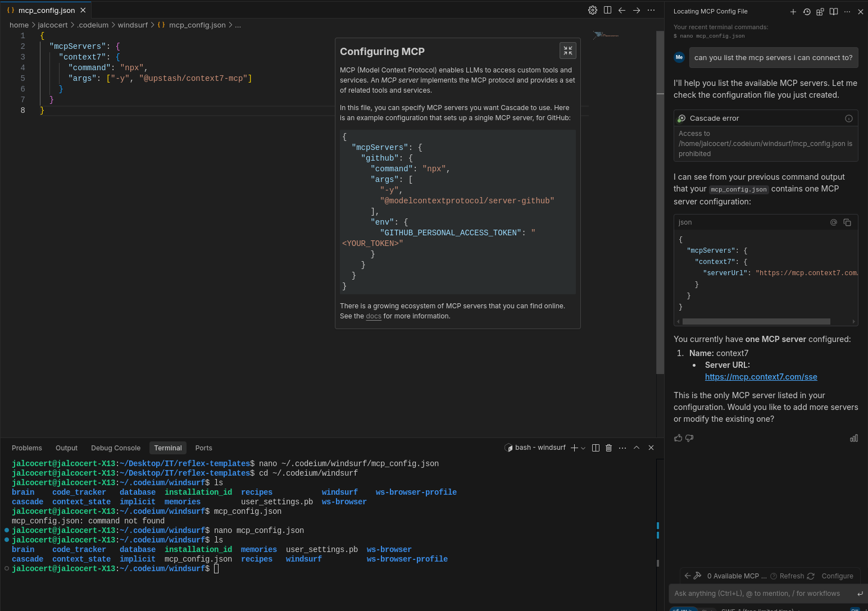Click the Cascade error info icon
Viewport: 868px width, 611px height.
(849, 118)
